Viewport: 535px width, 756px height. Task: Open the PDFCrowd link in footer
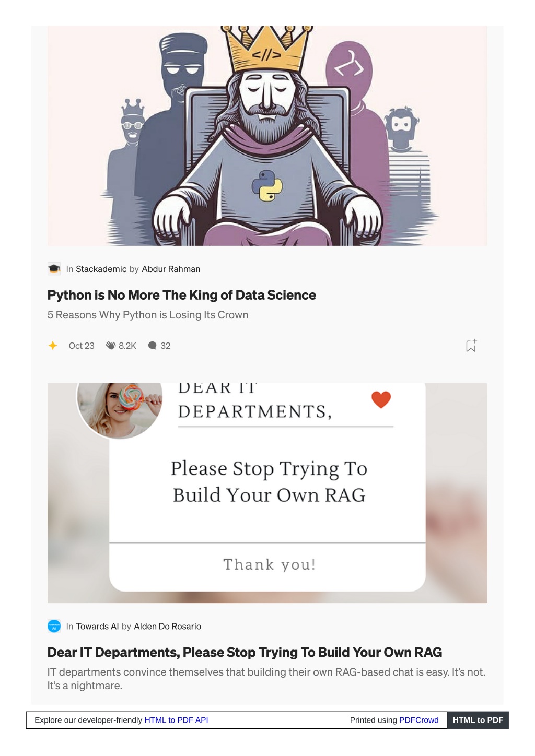coord(419,720)
